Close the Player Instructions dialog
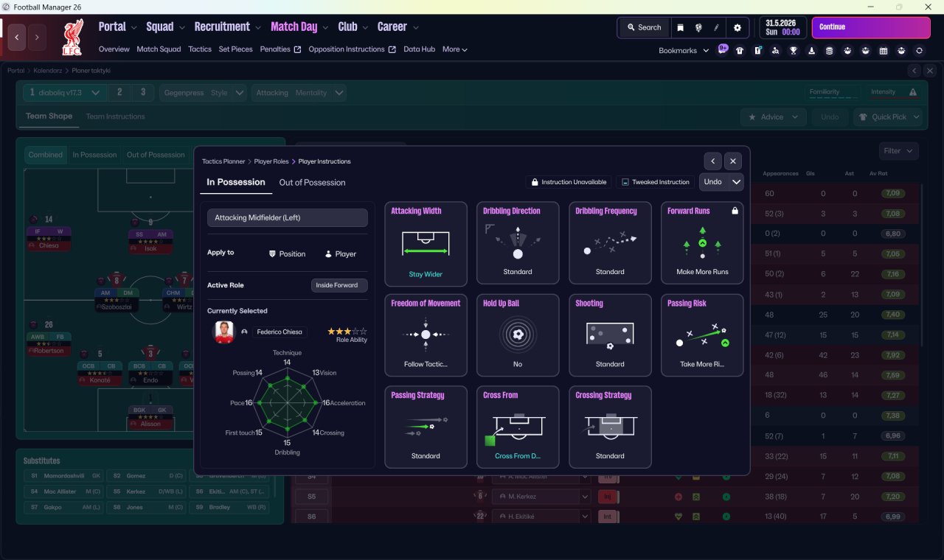 732,161
